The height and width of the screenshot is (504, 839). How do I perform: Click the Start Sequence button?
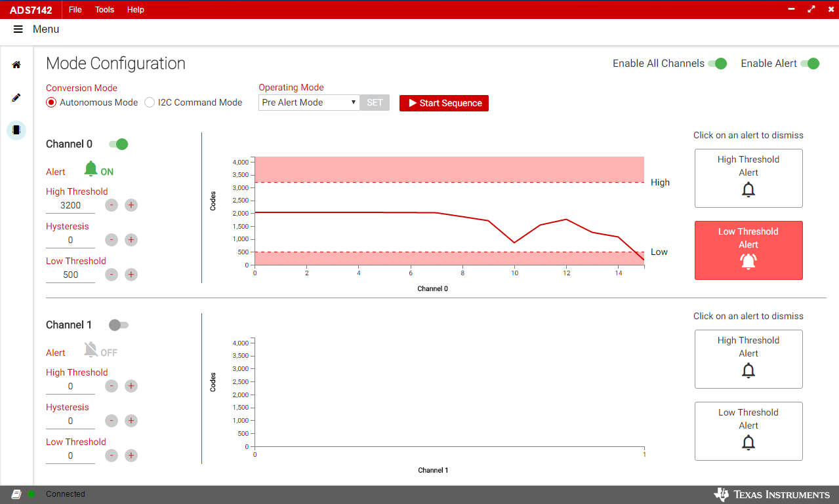[443, 103]
